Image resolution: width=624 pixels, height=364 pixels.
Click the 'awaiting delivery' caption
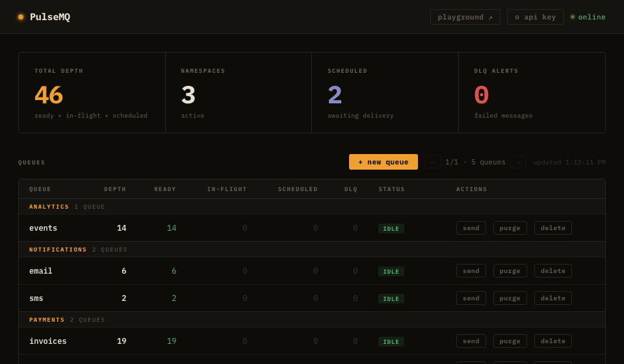tap(361, 115)
